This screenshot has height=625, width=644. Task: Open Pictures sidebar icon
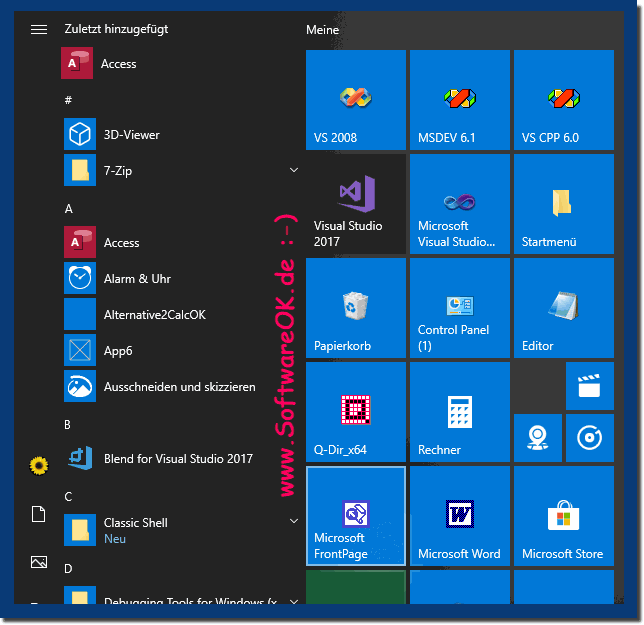pos(39,562)
